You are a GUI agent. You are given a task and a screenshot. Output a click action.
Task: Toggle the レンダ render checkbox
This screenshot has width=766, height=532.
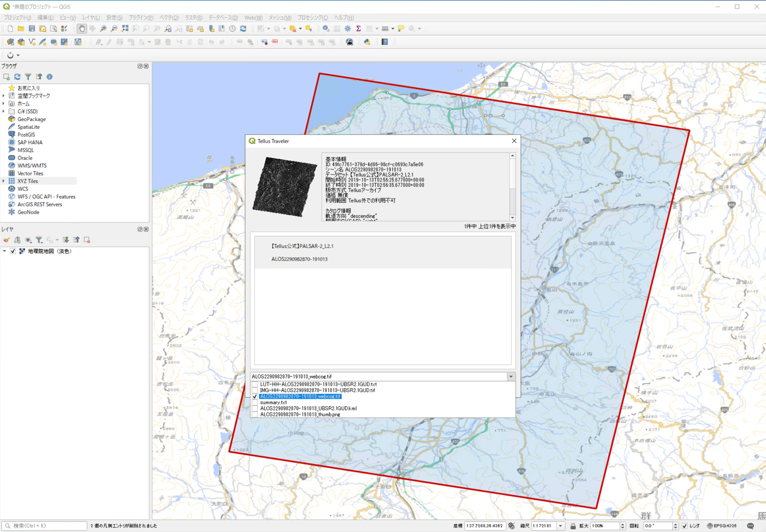[x=684, y=526]
